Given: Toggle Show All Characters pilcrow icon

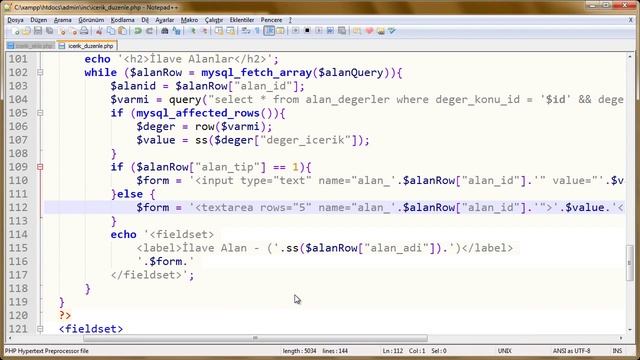Looking at the screenshot, I should [x=257, y=31].
